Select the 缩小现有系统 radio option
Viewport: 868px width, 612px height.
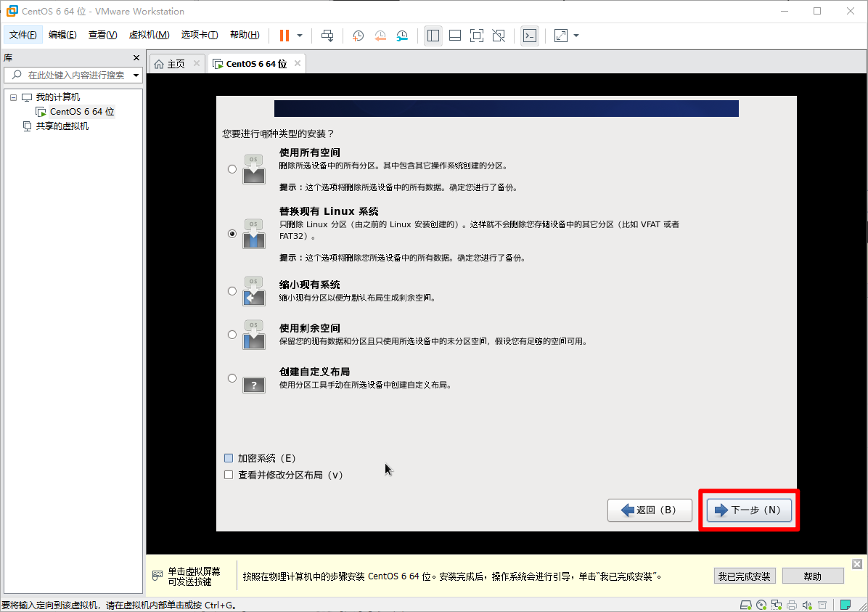click(x=232, y=291)
